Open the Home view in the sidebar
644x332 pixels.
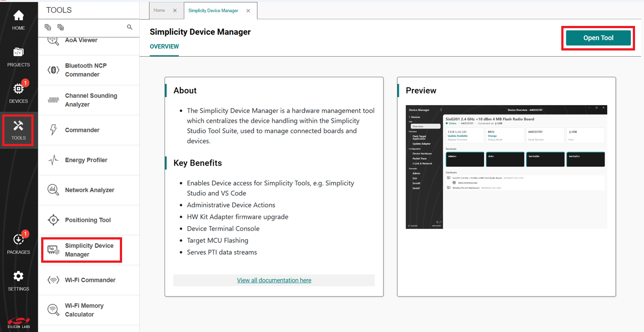point(18,21)
